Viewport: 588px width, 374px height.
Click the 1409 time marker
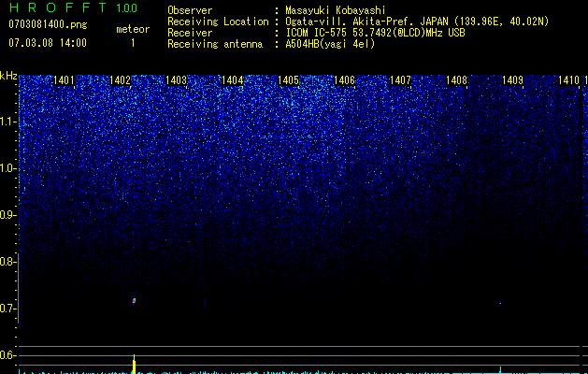[512, 80]
